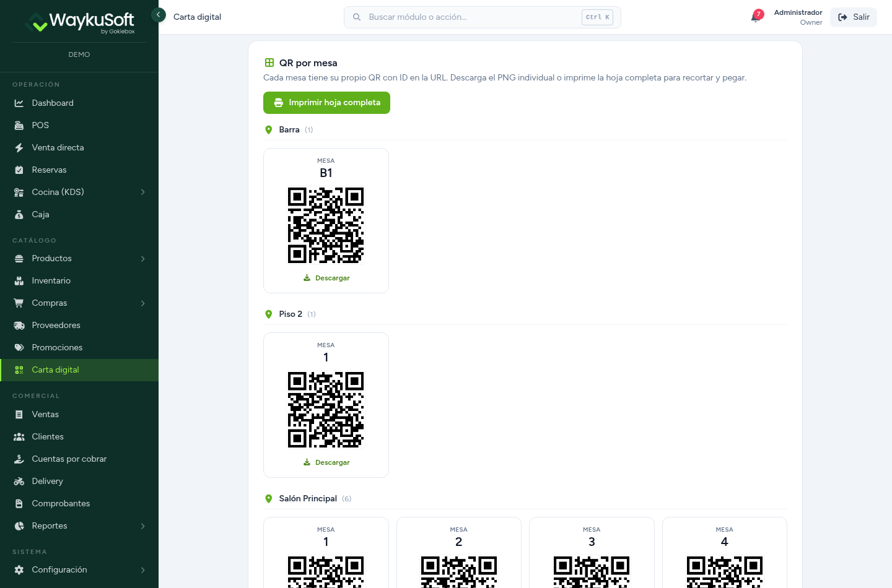Image resolution: width=892 pixels, height=588 pixels.
Task: Click the WaykuSoft logo
Action: (79, 23)
